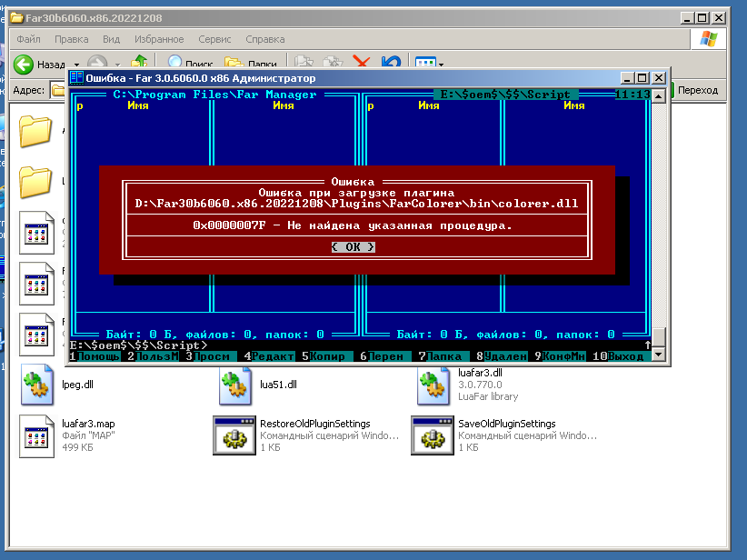Screen dimensions: 747x560
Task: Click the Windows flag logo in Explorer
Action: (x=709, y=39)
